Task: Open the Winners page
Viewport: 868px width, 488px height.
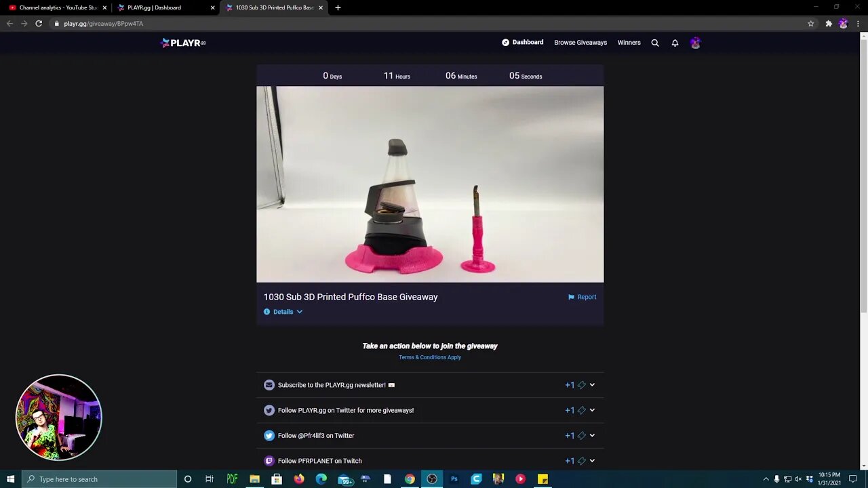Action: click(x=629, y=43)
